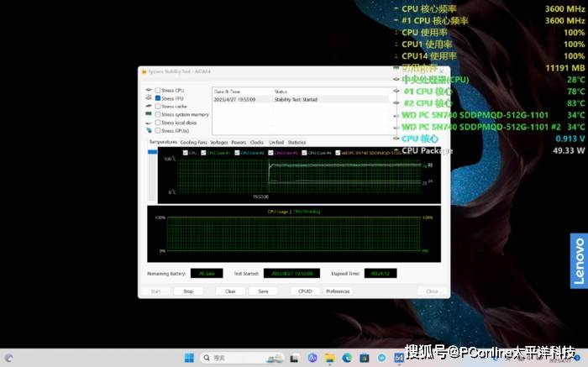Click the Lenovo logo on the right edge

[x=578, y=262]
